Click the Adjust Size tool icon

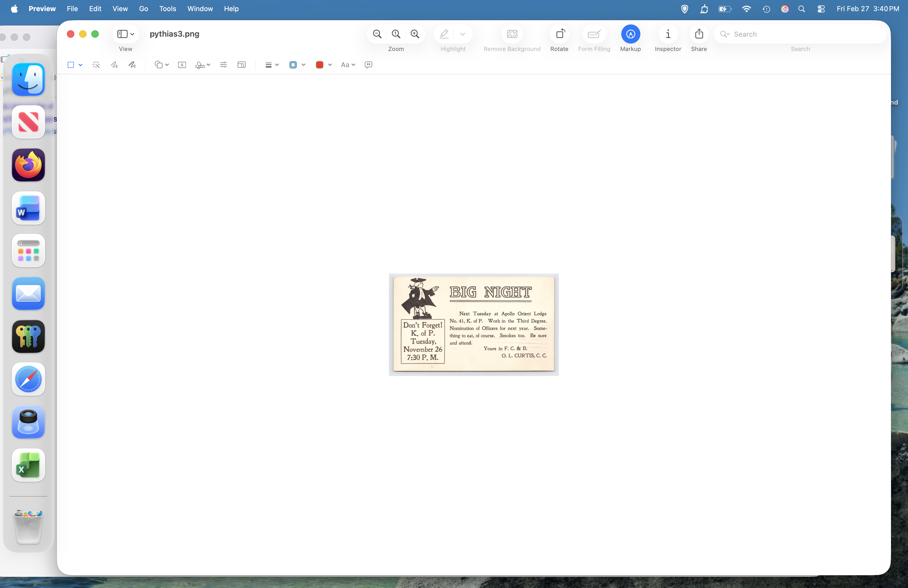pos(242,65)
